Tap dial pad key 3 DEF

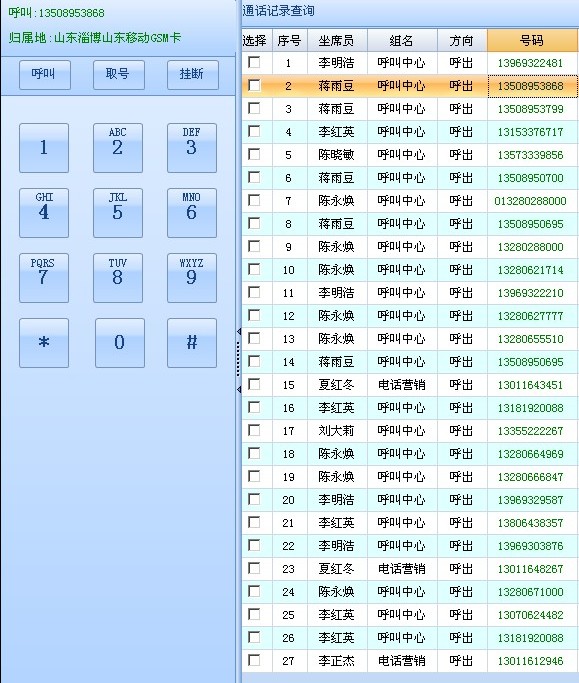(x=192, y=148)
